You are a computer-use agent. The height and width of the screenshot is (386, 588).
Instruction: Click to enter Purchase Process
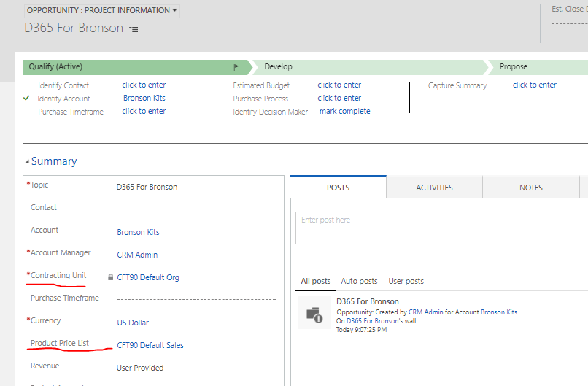tap(339, 99)
